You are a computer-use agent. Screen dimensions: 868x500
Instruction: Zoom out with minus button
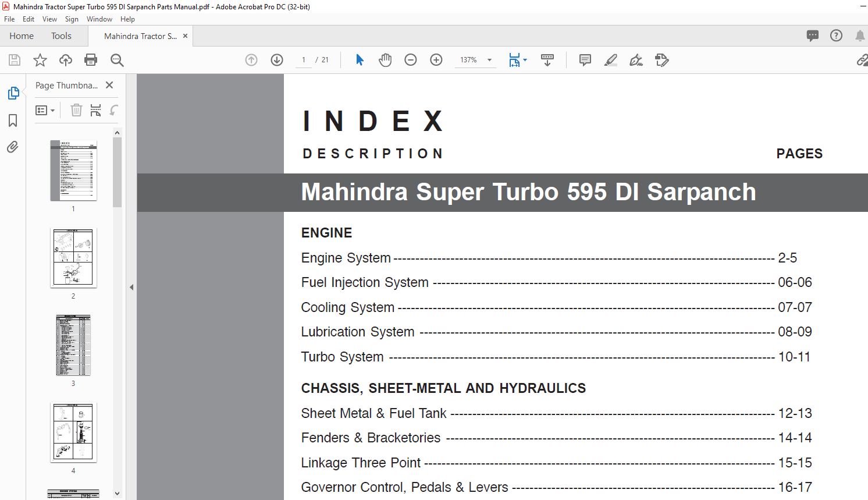pos(411,60)
